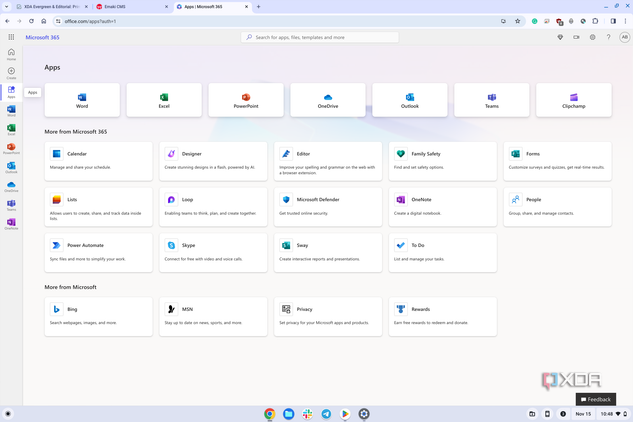Open the Excel app tile

(164, 100)
